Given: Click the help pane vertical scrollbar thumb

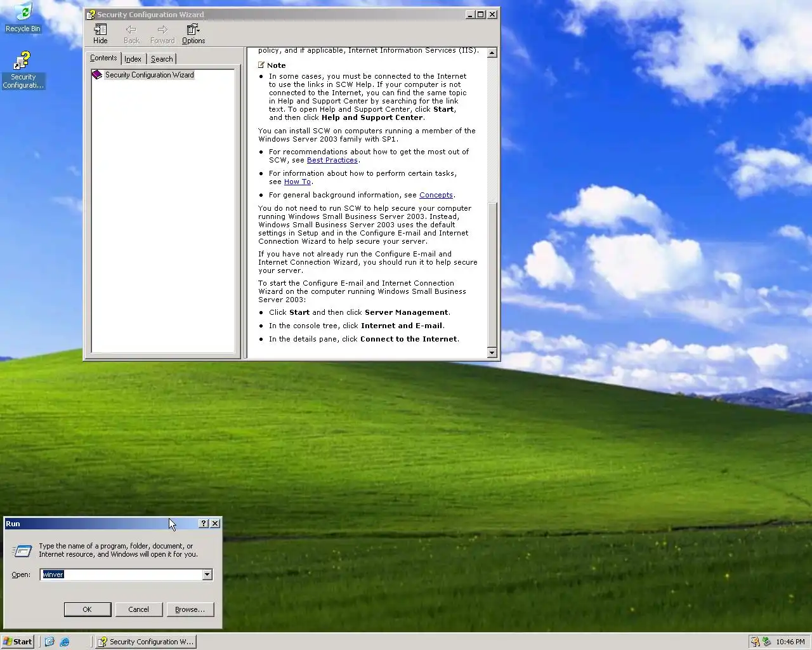Looking at the screenshot, I should point(492,274).
